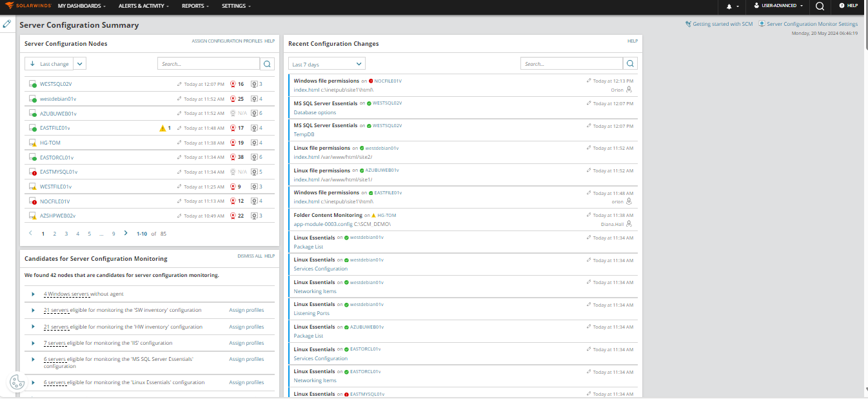Click the Recent Configuration Changes search field
Image resolution: width=868 pixels, height=399 pixels.
point(572,64)
